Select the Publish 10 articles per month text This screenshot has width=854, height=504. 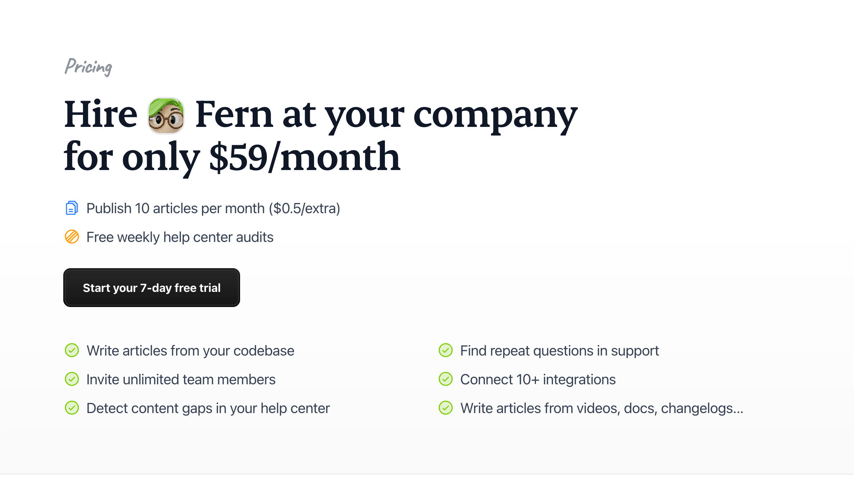tap(213, 209)
